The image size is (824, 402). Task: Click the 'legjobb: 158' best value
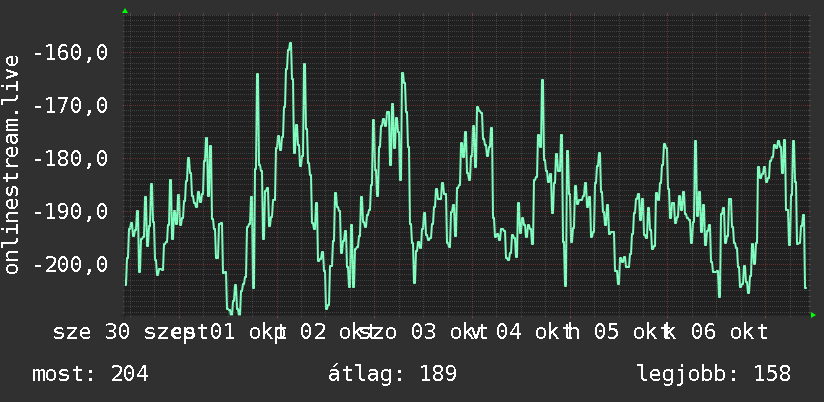pos(714,374)
